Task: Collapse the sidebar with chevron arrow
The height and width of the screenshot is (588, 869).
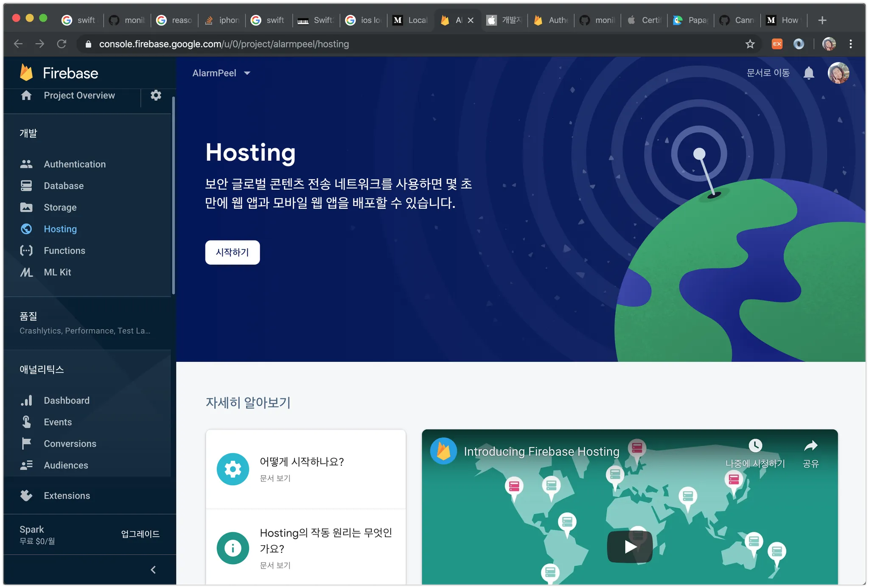Action: click(153, 570)
